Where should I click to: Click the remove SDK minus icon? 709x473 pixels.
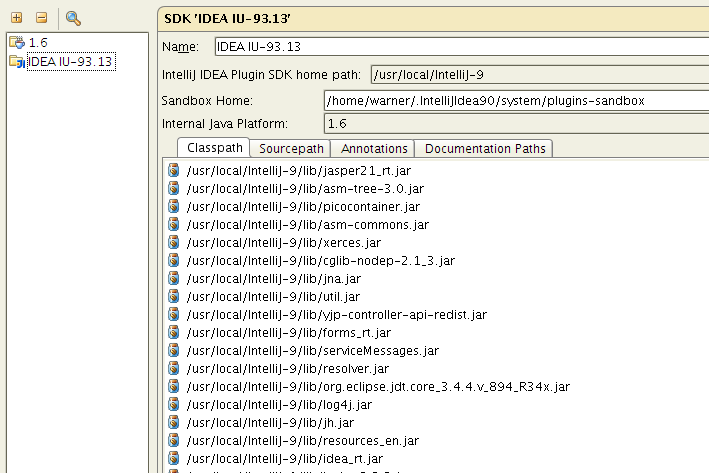click(x=42, y=18)
